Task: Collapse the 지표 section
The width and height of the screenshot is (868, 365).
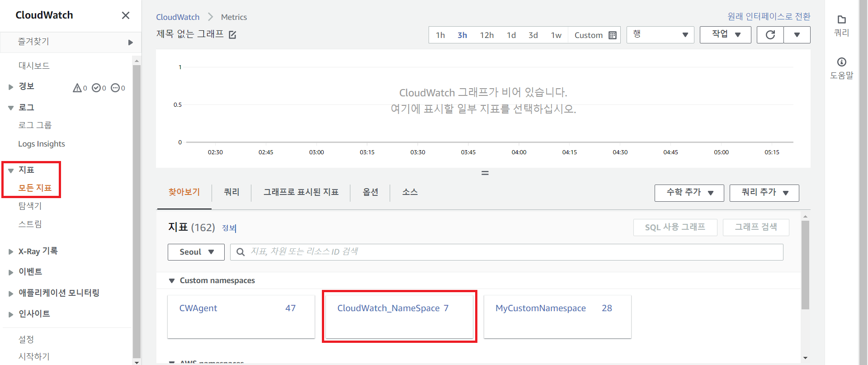Action: click(11, 171)
